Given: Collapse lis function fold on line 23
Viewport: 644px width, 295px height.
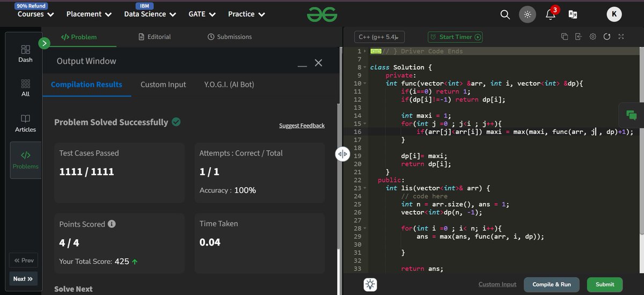Looking at the screenshot, I should (365, 188).
